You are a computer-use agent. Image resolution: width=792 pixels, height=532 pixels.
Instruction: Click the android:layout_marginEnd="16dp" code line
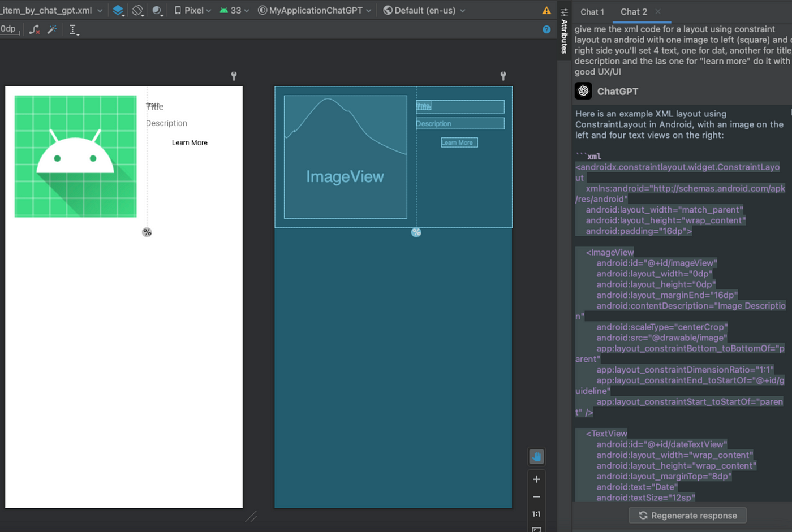click(667, 295)
